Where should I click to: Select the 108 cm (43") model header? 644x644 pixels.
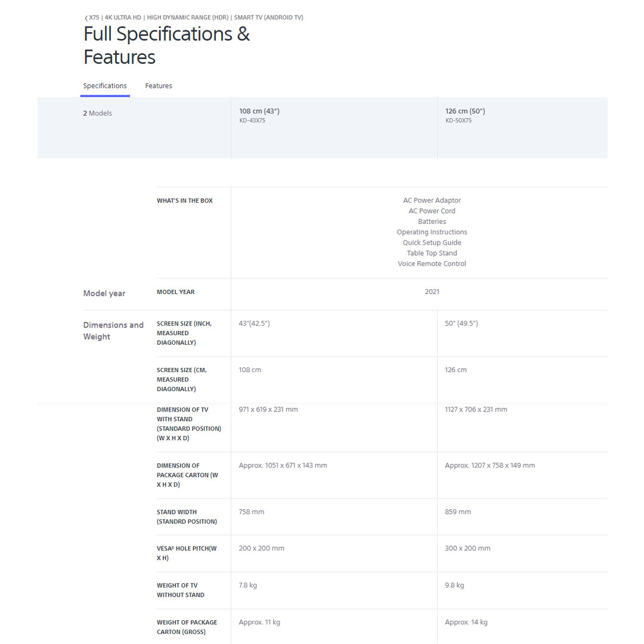coord(259,111)
